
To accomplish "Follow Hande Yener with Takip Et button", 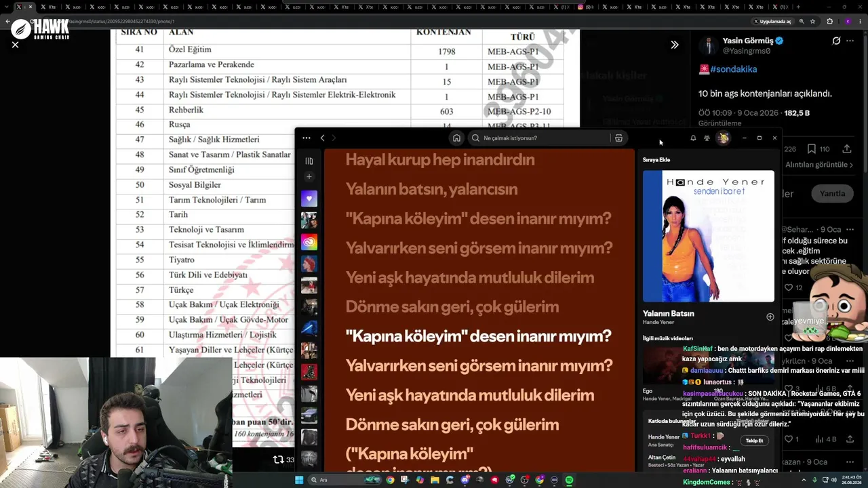I will (x=754, y=441).
